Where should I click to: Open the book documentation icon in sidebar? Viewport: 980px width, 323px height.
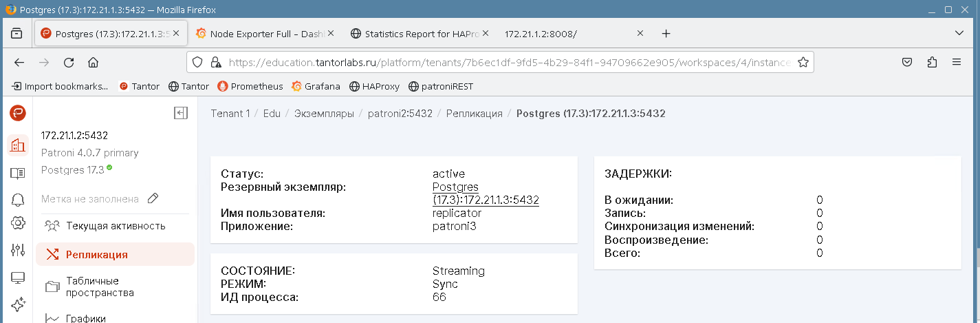tap(17, 174)
